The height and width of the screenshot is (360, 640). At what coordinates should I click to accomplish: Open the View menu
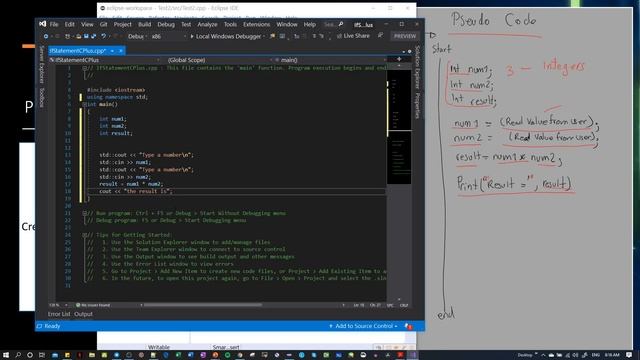coord(87,24)
